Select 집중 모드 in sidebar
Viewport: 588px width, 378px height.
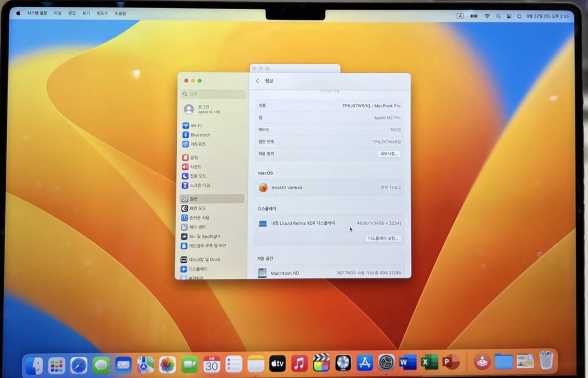click(x=194, y=176)
